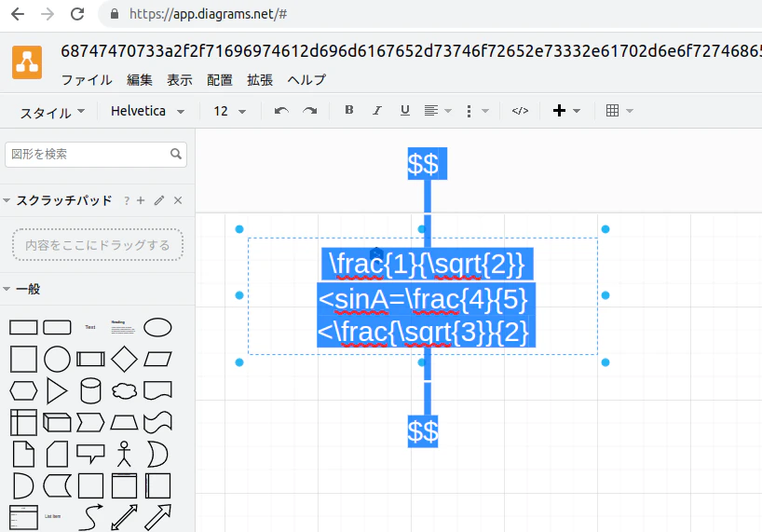Select the Text shape
The image size is (762, 532).
pyautogui.click(x=90, y=327)
